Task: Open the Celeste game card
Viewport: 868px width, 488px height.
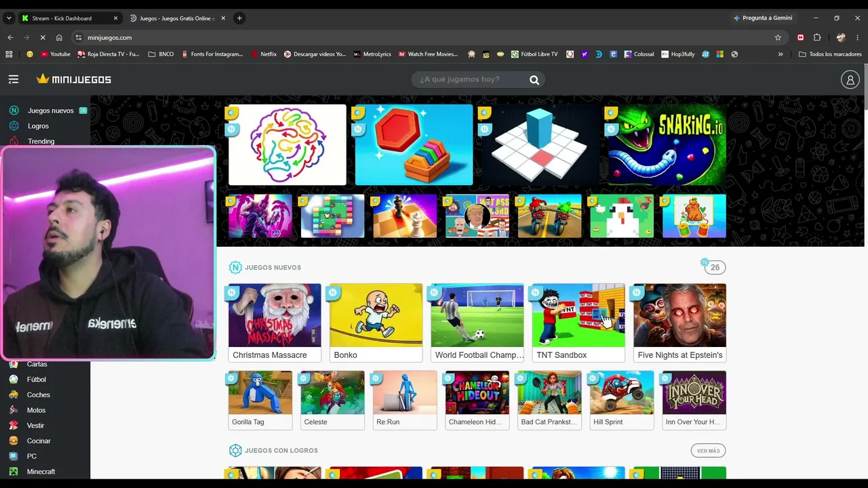Action: (x=332, y=400)
